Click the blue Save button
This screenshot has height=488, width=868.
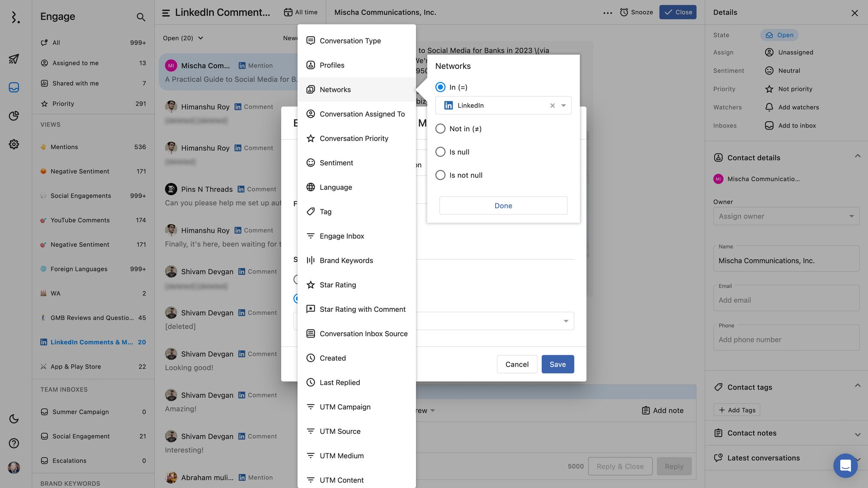tap(557, 364)
